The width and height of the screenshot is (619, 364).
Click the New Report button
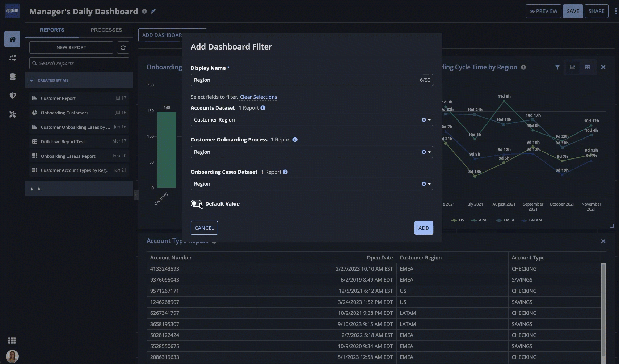pyautogui.click(x=71, y=47)
